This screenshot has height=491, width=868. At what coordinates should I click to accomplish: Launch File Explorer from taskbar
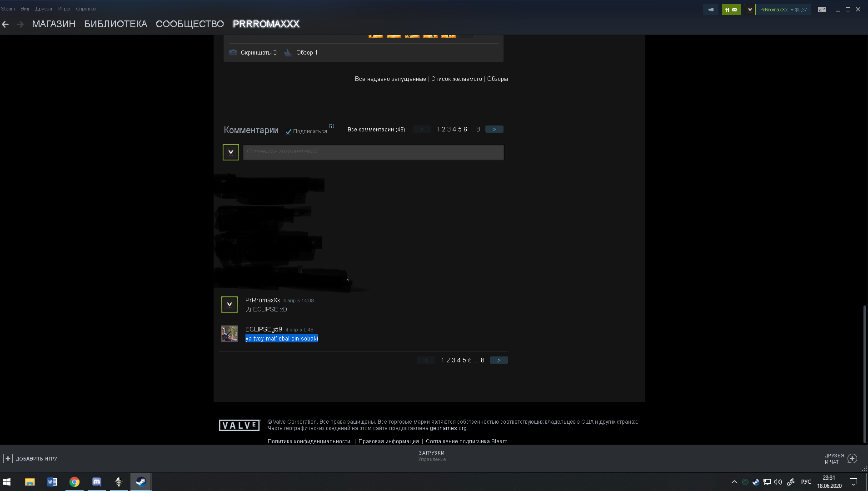point(30,482)
